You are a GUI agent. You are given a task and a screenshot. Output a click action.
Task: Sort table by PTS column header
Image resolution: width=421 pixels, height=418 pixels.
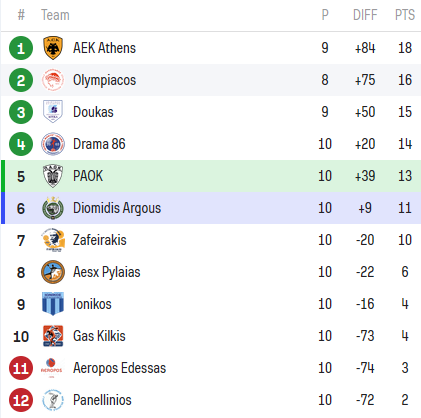coord(405,15)
